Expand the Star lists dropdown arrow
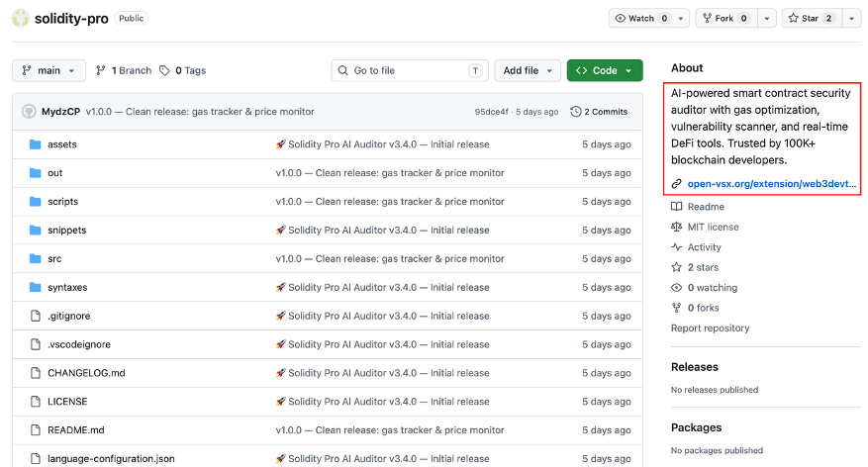This screenshot has height=467, width=868. pos(851,18)
